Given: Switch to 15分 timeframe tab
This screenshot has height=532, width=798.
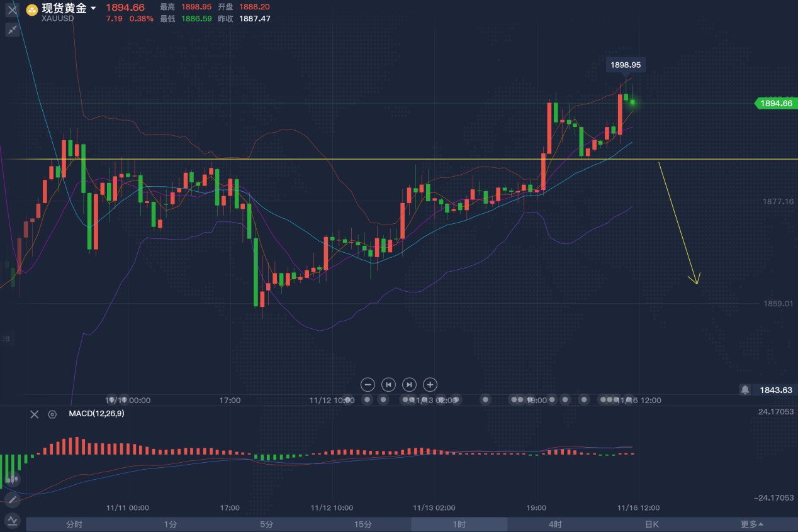Looking at the screenshot, I should (362, 524).
